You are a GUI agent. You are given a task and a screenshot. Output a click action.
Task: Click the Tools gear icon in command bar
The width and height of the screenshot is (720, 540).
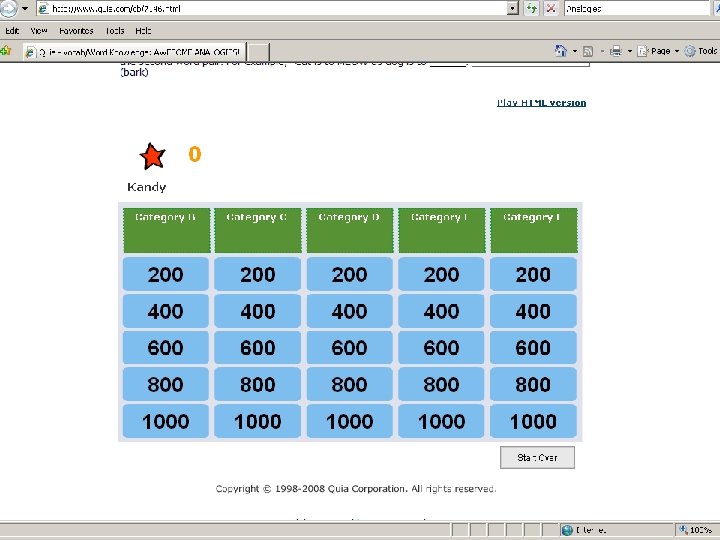[690, 51]
